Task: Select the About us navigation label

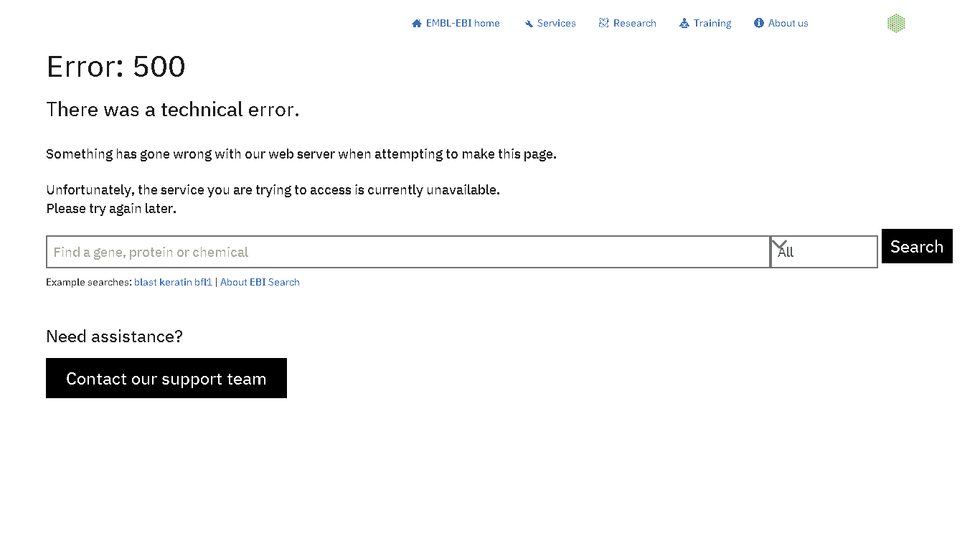Action: coord(788,23)
